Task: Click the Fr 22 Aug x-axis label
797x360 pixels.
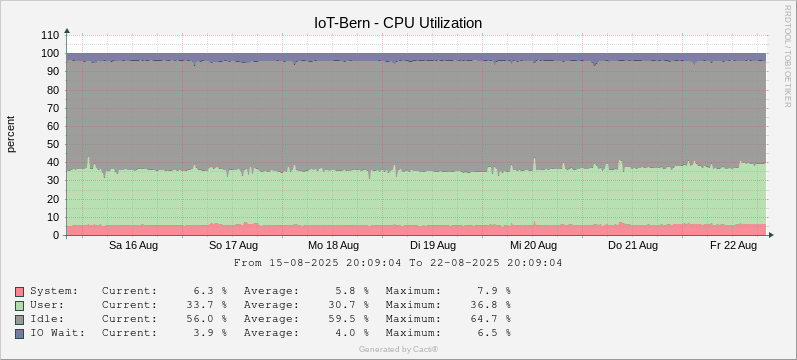Action: 733,246
